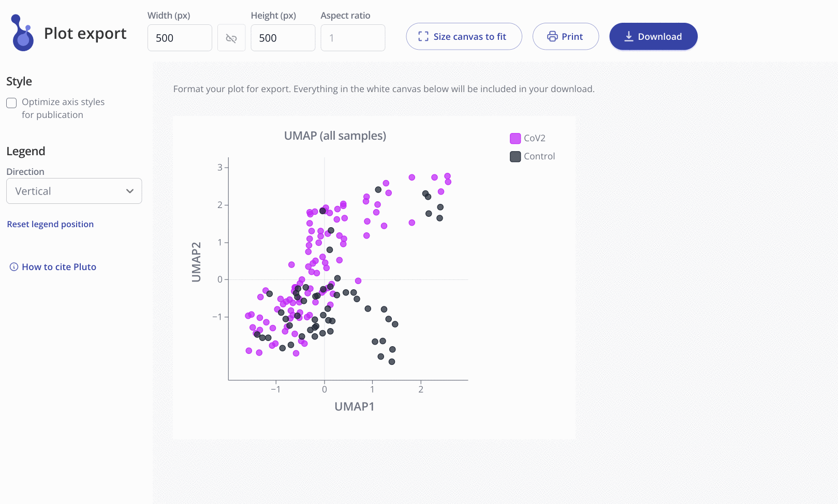
Task: Enable Optimize axis styles for publication
Action: [11, 103]
